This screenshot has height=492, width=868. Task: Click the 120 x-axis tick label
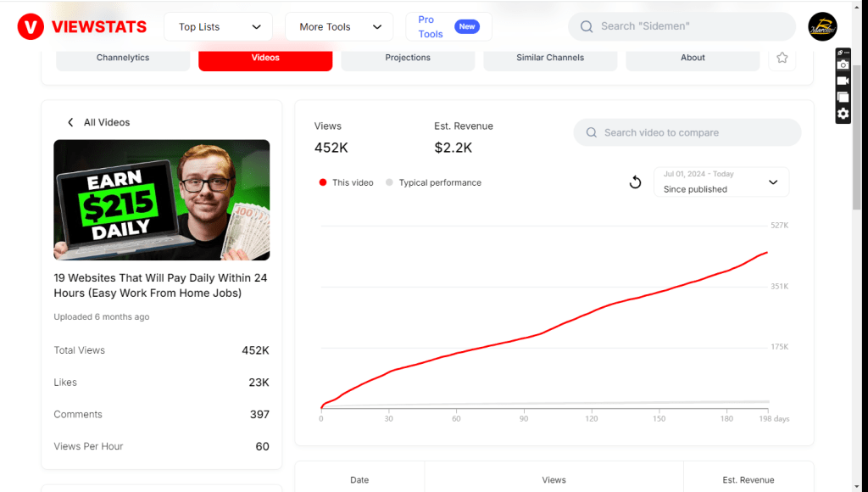point(591,419)
